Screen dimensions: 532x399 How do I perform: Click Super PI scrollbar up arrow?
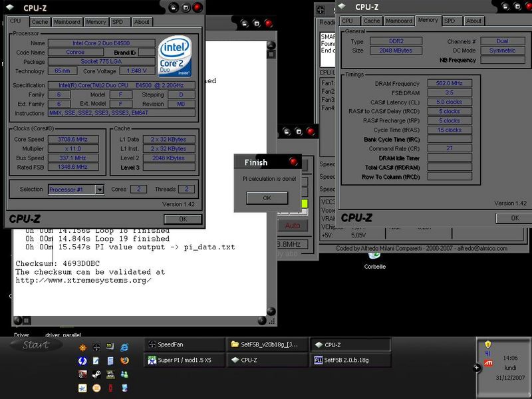271,45
